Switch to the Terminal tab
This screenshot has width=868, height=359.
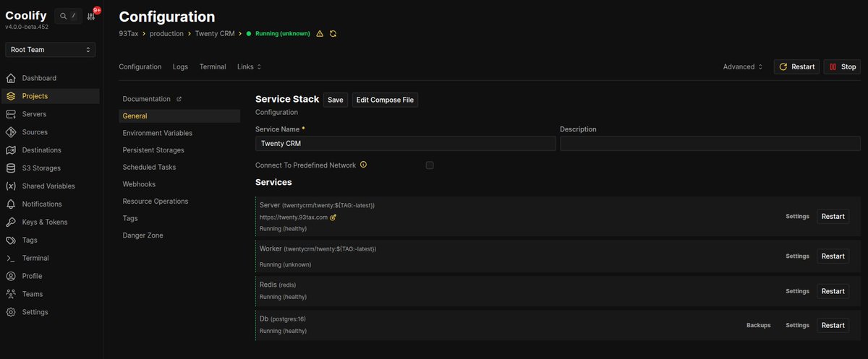click(x=213, y=66)
